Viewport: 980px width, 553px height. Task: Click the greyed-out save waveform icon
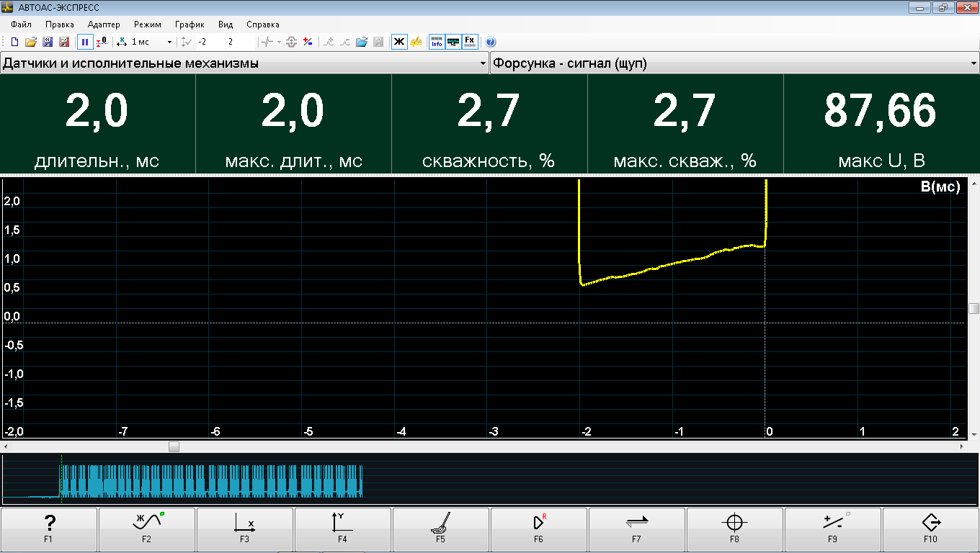[378, 42]
